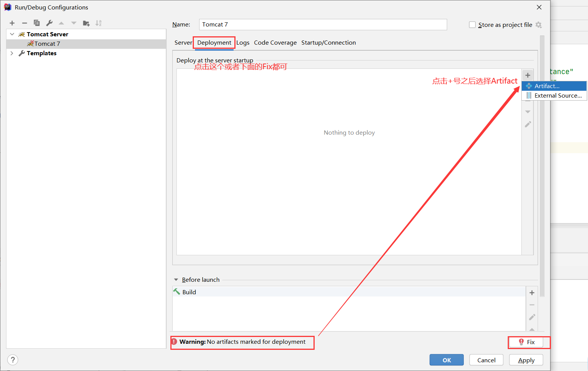588x371 pixels.
Task: Expand the Templates tree node
Action: coord(12,53)
